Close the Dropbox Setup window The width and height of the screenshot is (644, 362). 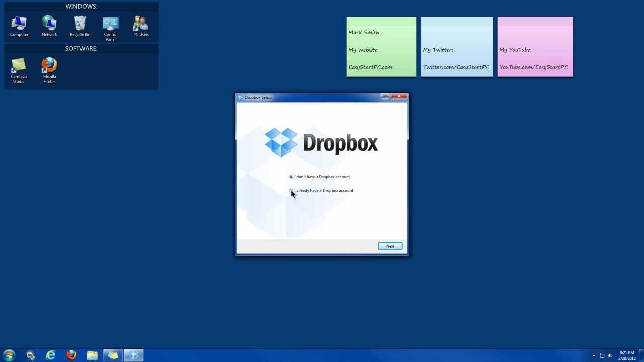click(x=399, y=96)
